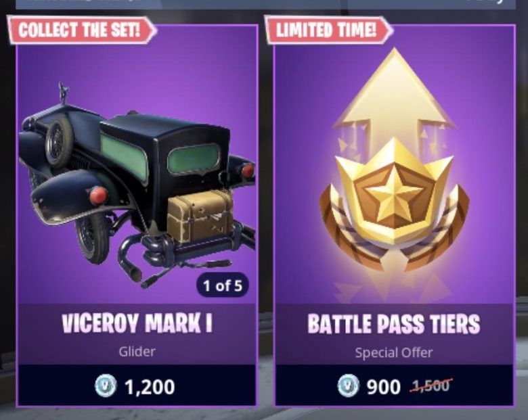Click the Viceroy Mark I title
The height and width of the screenshot is (420, 528).
(137, 323)
